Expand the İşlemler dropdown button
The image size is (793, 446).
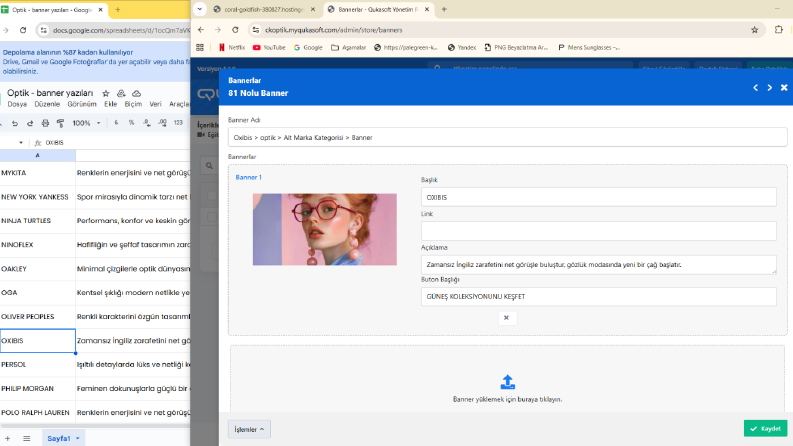(x=249, y=429)
